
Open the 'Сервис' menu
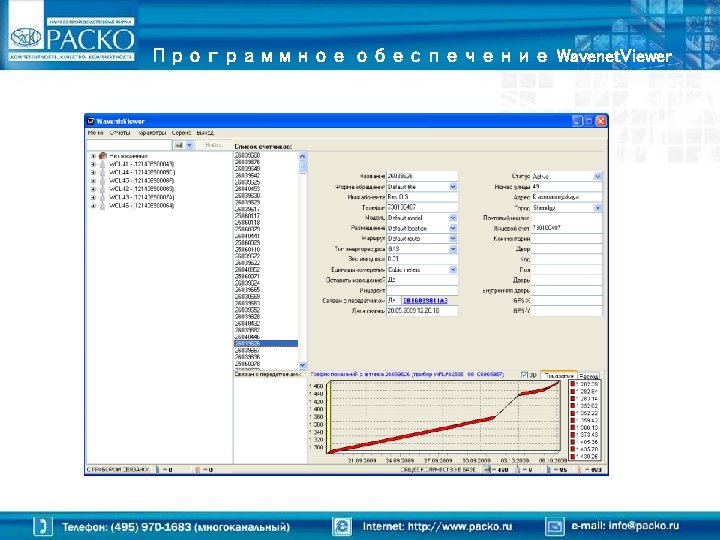pyautogui.click(x=181, y=133)
